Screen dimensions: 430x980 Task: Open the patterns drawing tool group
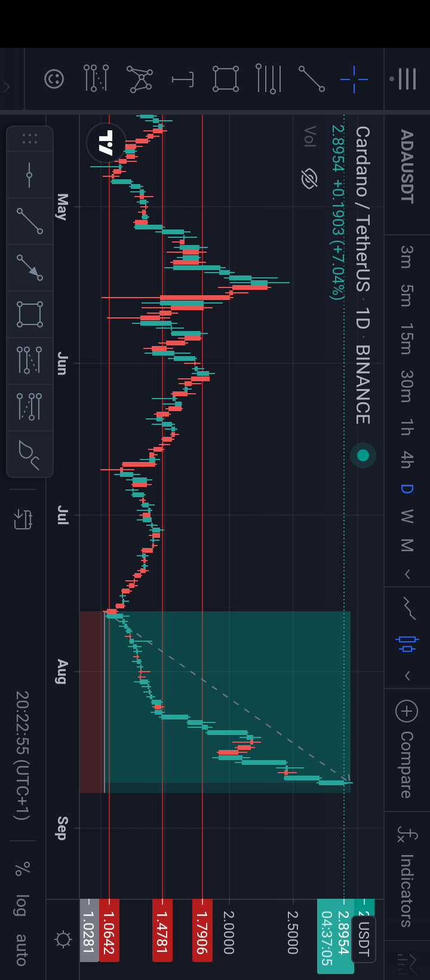tap(139, 79)
